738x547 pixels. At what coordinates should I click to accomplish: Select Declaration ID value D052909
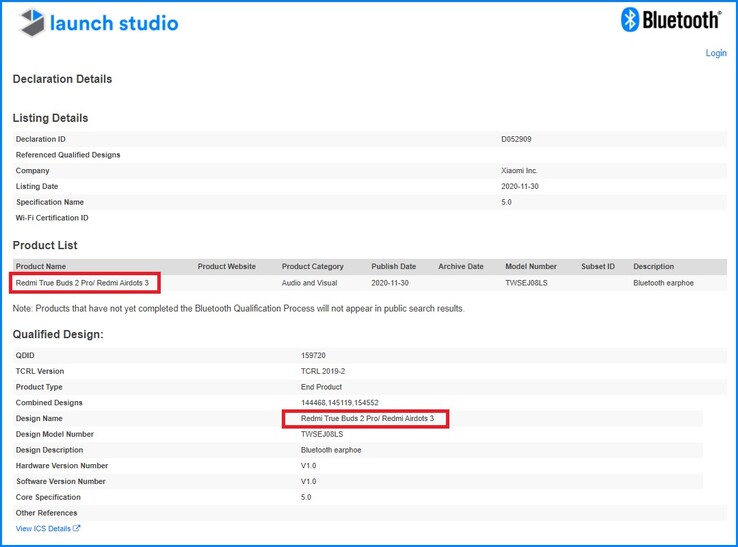518,139
